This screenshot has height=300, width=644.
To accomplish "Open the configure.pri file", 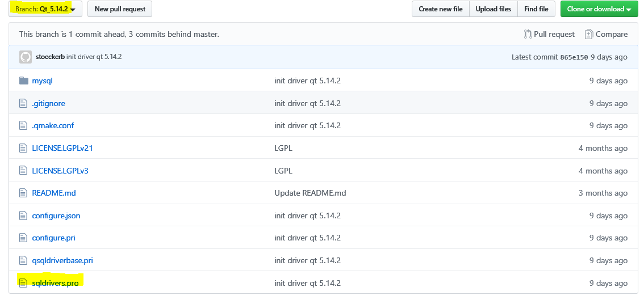I will (x=54, y=238).
